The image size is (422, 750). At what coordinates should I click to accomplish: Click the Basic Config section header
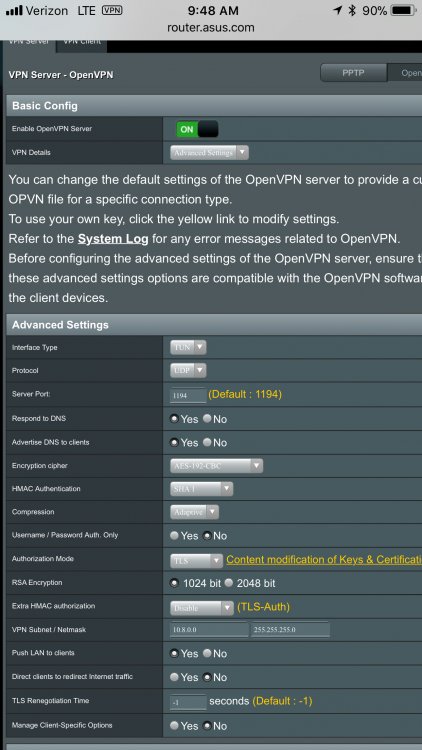pos(214,106)
